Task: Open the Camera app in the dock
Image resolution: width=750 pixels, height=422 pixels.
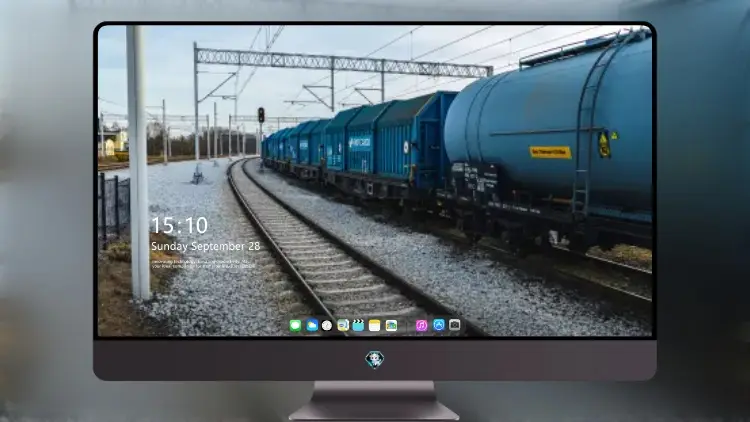Action: [x=455, y=325]
